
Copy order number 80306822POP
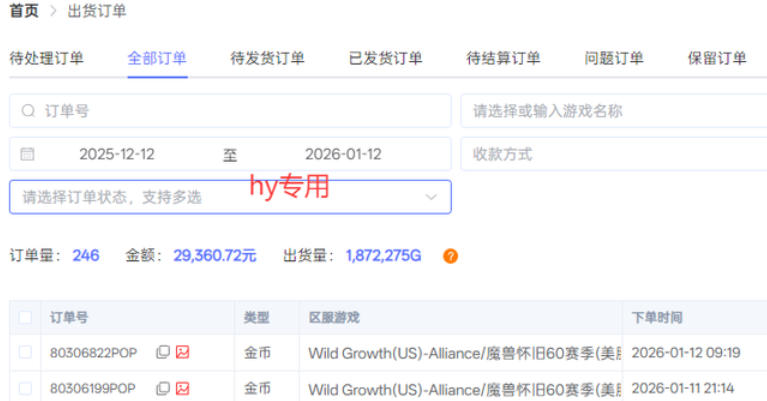[x=163, y=352]
